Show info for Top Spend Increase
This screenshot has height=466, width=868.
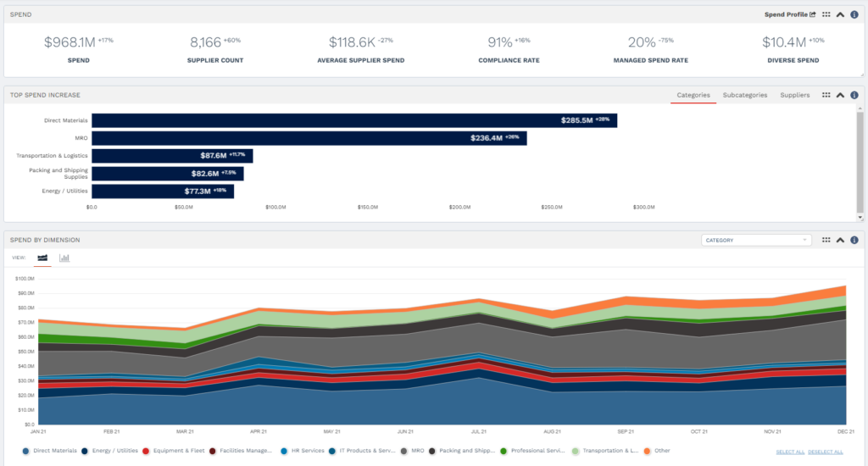(x=854, y=95)
